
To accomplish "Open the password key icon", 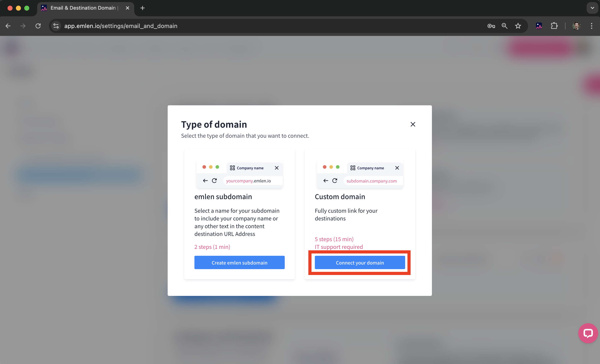I will pyautogui.click(x=491, y=26).
